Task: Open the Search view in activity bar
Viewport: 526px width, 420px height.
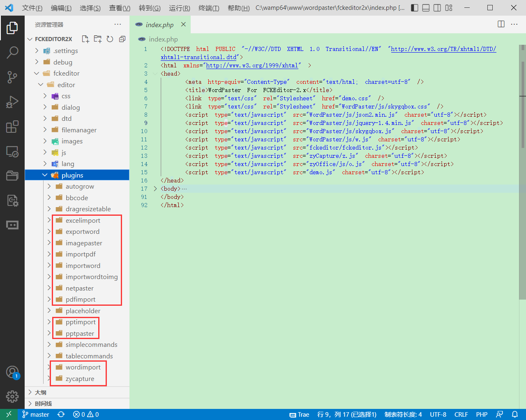Action: coord(12,52)
